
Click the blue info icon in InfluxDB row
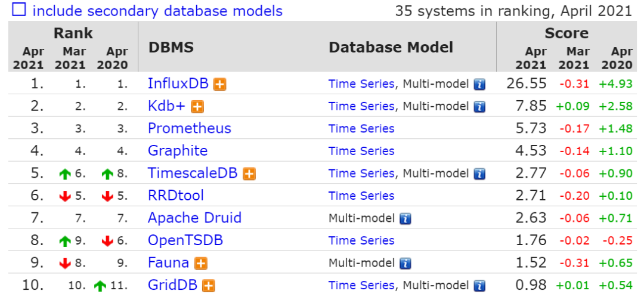479,85
